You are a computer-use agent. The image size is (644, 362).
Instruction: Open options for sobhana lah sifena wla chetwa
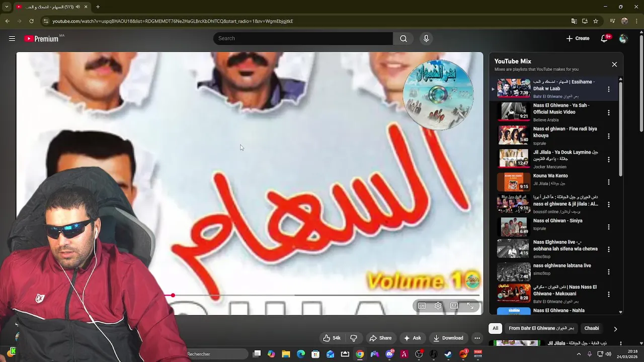point(608,249)
